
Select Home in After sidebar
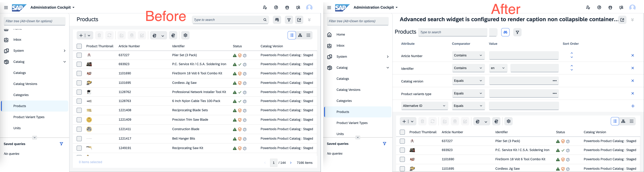(340, 35)
